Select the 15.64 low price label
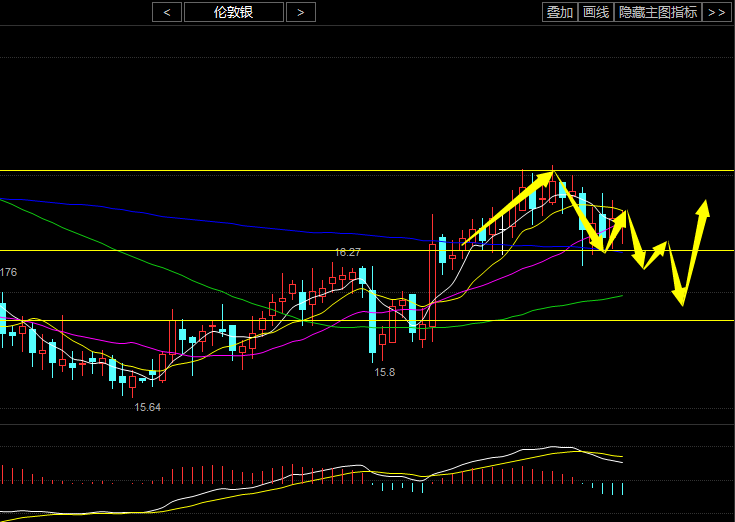Viewport: 735px width, 522px height. point(148,407)
